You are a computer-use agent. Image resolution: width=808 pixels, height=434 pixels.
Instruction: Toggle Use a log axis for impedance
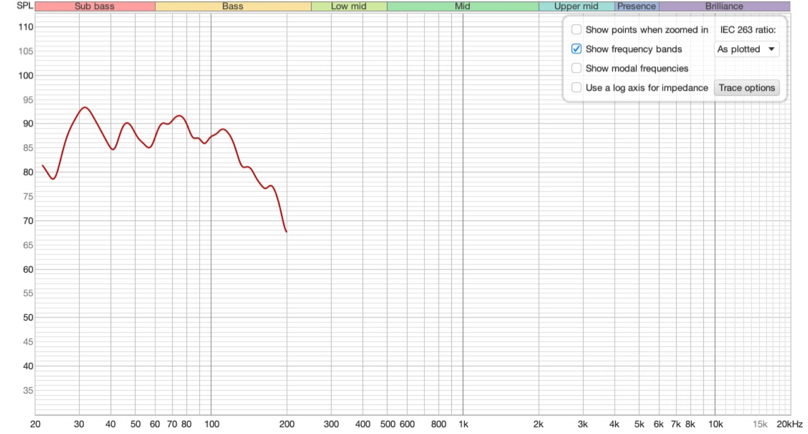(576, 88)
